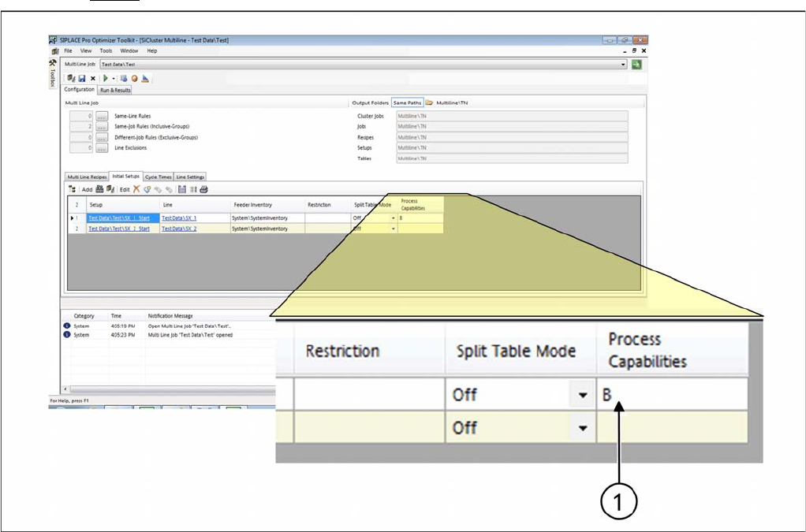Viewport: 806px width, 532px height.
Task: Click the green go arrow beside Multi Line Job
Action: [x=636, y=64]
